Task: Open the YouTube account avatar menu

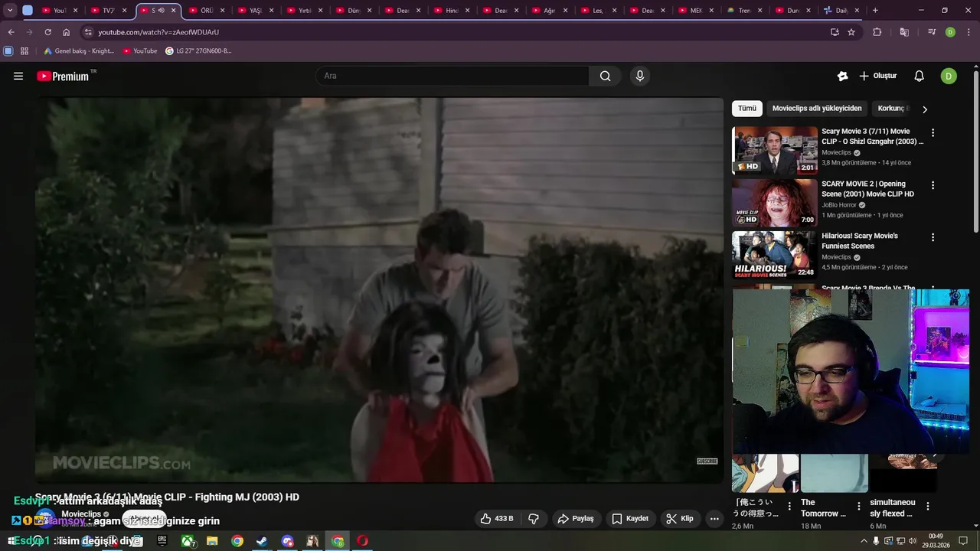Action: tap(949, 76)
